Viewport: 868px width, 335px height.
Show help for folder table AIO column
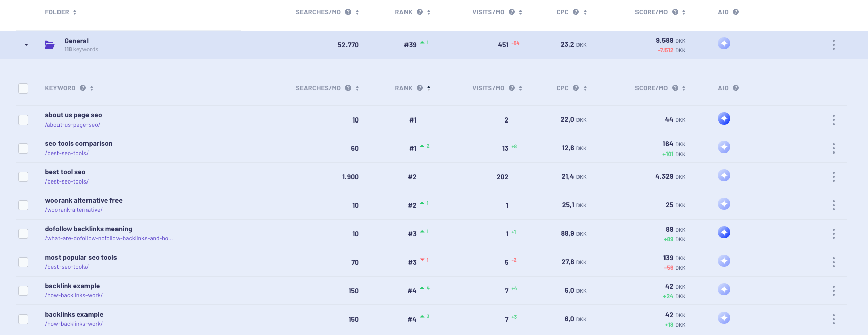(736, 12)
